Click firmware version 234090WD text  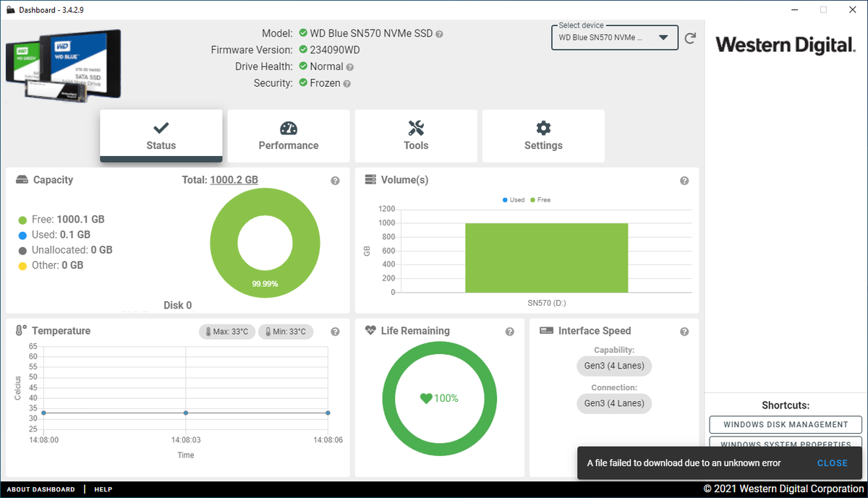335,50
